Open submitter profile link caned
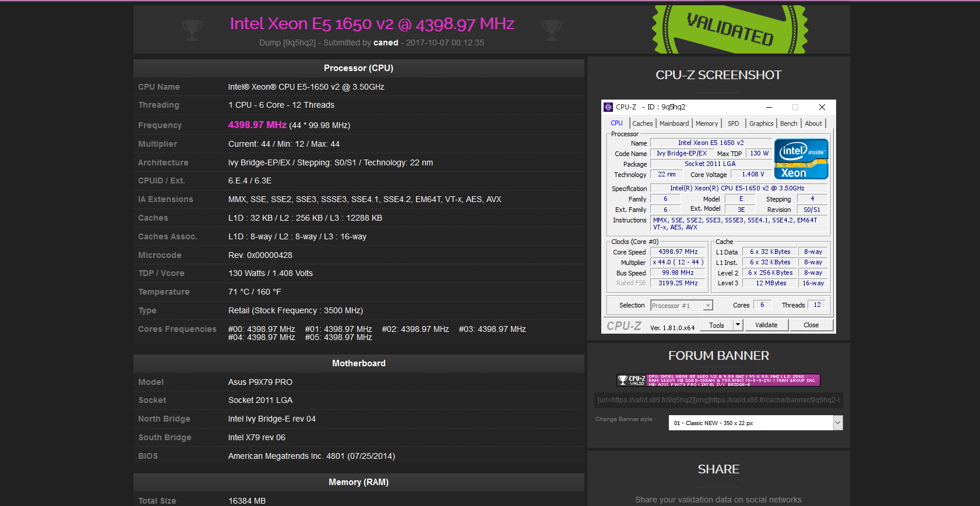 point(386,43)
